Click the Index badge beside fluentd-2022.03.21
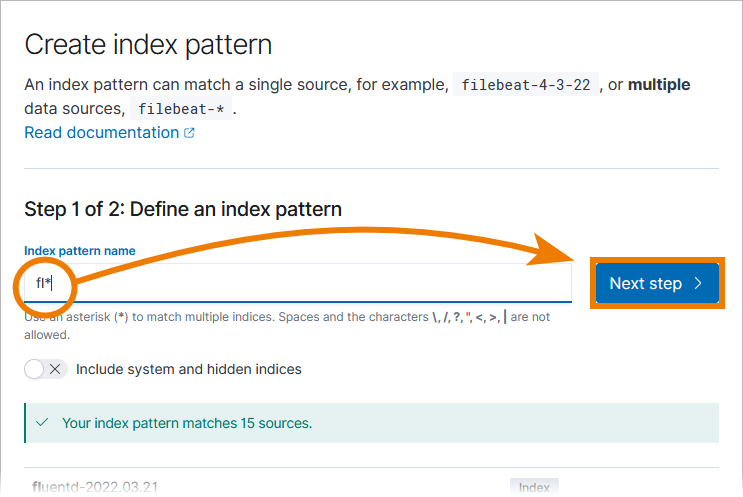Image resolution: width=743 pixels, height=497 pixels. (x=534, y=487)
